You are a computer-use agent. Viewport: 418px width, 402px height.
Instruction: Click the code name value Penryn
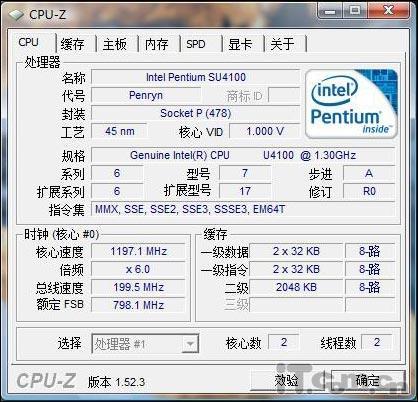click(146, 95)
